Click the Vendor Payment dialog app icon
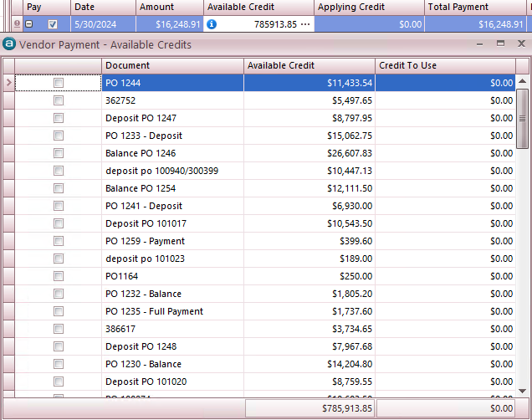Screen dimensions: 532x420 pyautogui.click(x=9, y=44)
